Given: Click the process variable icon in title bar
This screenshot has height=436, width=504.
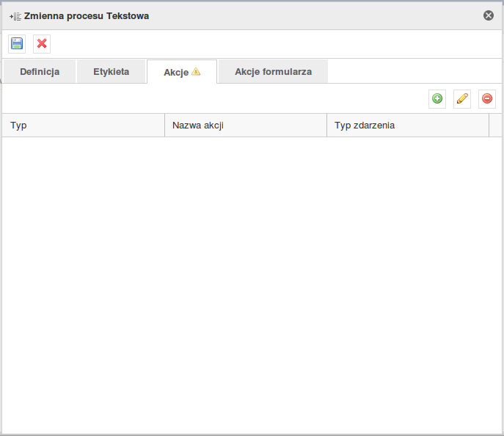Looking at the screenshot, I should (15, 15).
